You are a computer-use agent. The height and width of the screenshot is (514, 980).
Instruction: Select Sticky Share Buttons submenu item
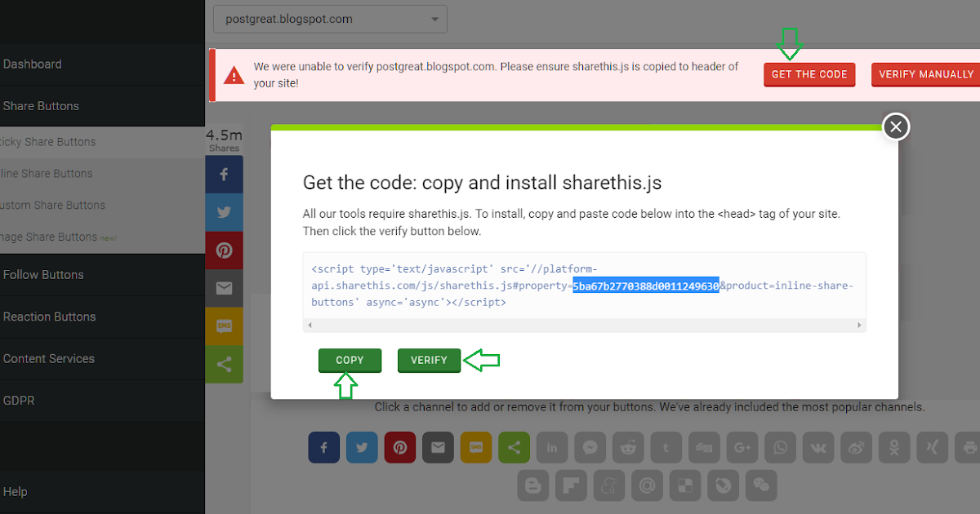point(102,142)
